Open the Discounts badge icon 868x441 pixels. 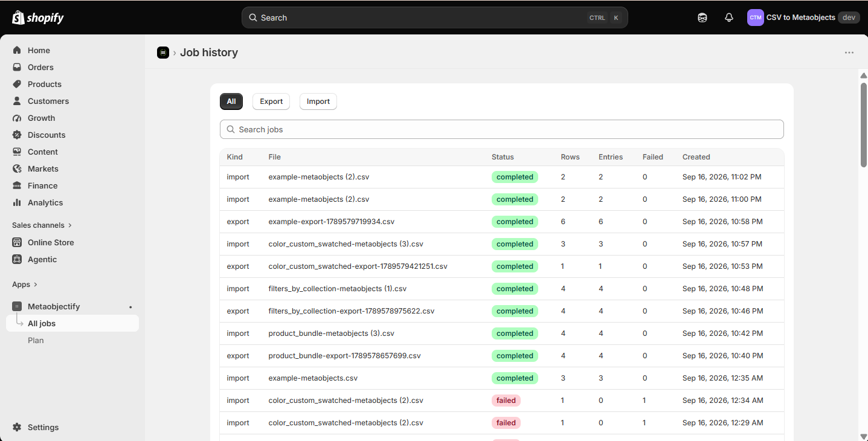pyautogui.click(x=17, y=135)
